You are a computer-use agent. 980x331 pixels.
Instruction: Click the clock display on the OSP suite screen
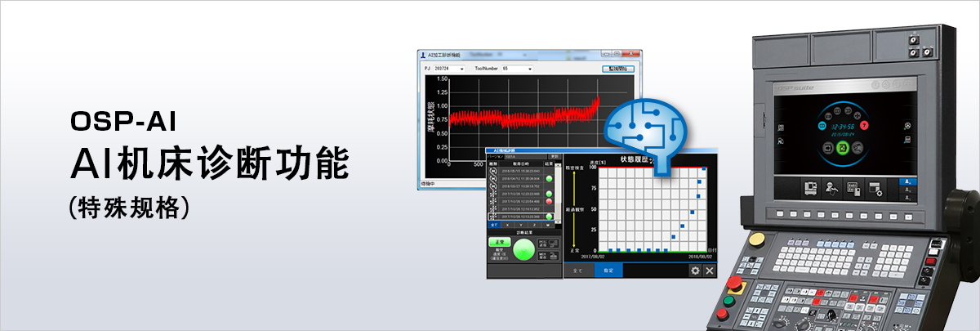pos(843,125)
